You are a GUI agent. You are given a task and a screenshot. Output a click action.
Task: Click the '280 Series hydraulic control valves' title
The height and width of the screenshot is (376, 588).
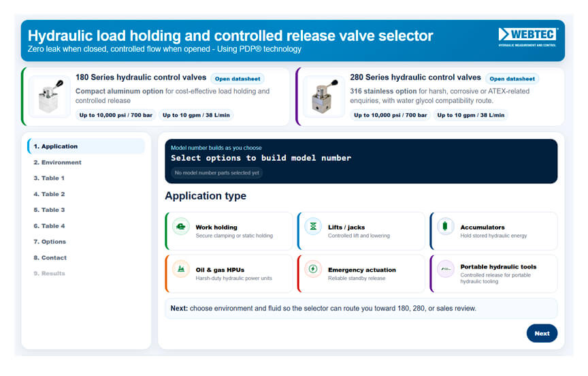(x=416, y=77)
